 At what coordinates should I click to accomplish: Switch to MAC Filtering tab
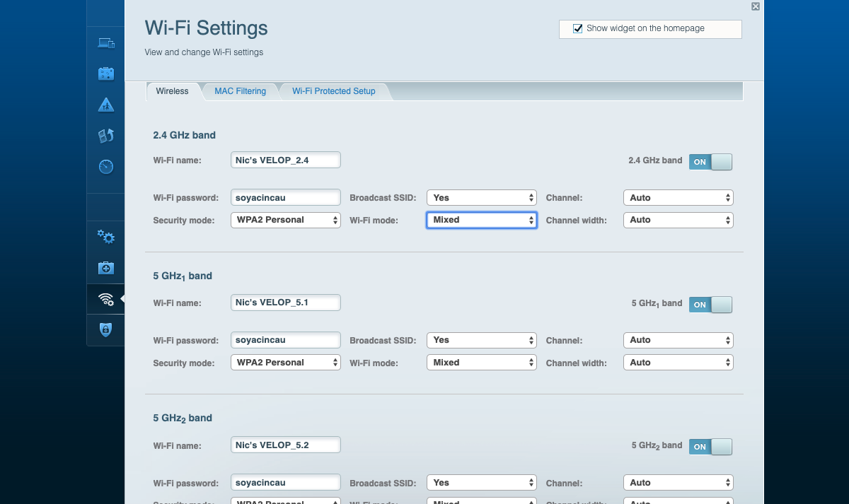tap(241, 91)
